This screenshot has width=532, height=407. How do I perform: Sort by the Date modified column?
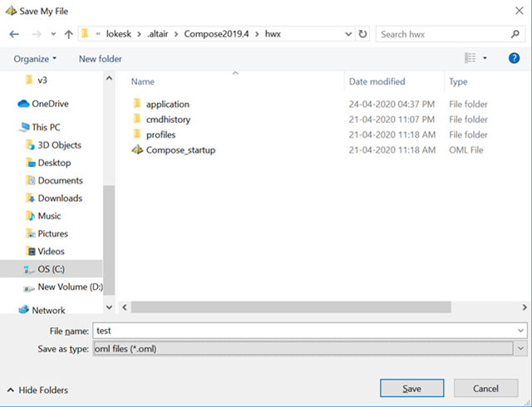click(377, 81)
